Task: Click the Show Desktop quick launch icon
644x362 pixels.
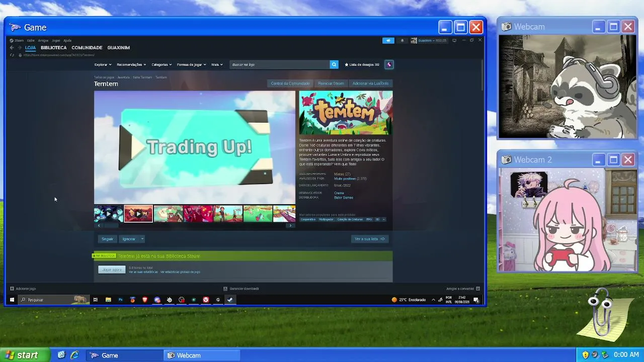Action: tap(61, 355)
